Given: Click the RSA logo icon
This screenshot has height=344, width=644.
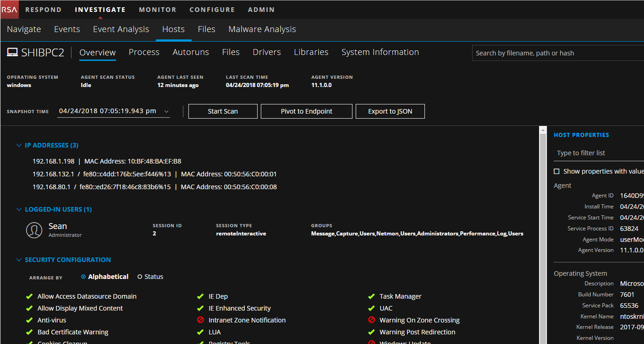Looking at the screenshot, I should pyautogui.click(x=9, y=9).
